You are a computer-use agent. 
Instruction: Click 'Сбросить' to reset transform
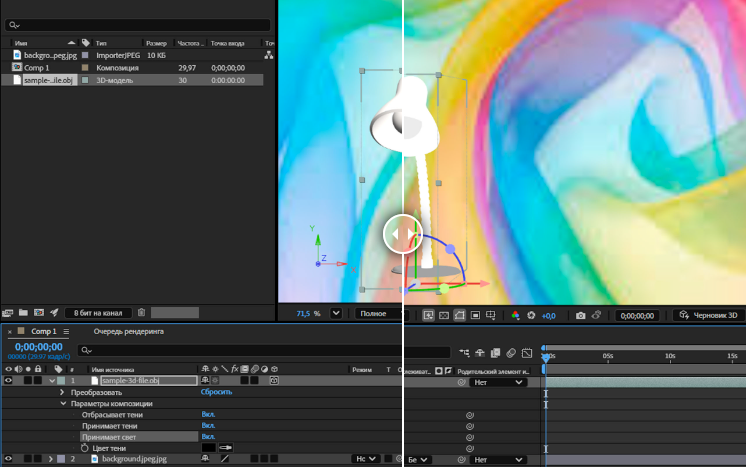point(216,392)
